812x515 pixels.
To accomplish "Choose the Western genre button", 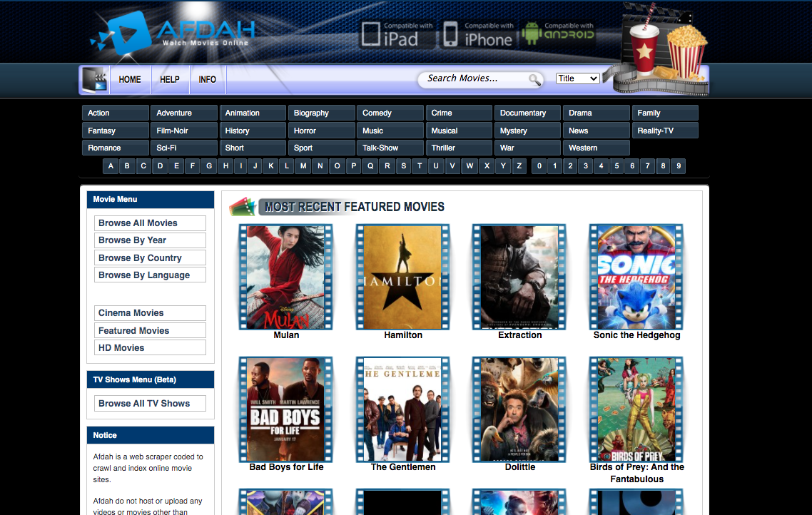I will pyautogui.click(x=596, y=148).
